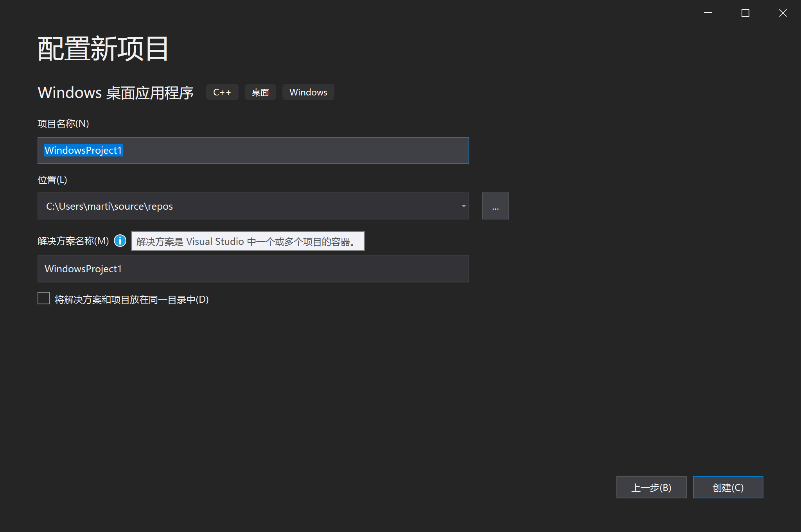This screenshot has height=532, width=801.
Task: Minimize the configure project window
Action: point(708,13)
